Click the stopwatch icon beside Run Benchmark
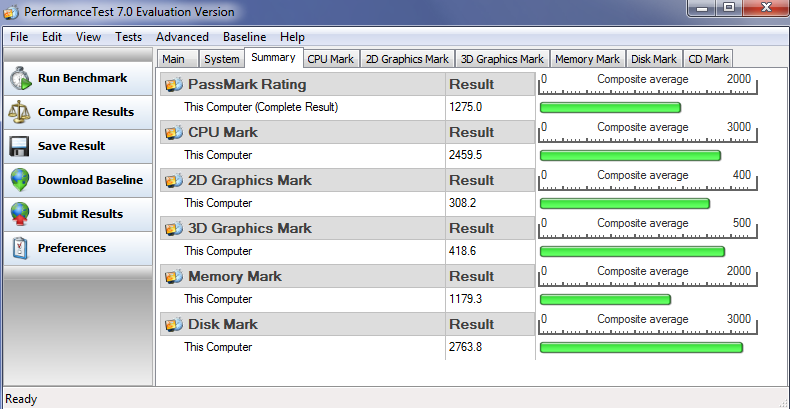 21,79
